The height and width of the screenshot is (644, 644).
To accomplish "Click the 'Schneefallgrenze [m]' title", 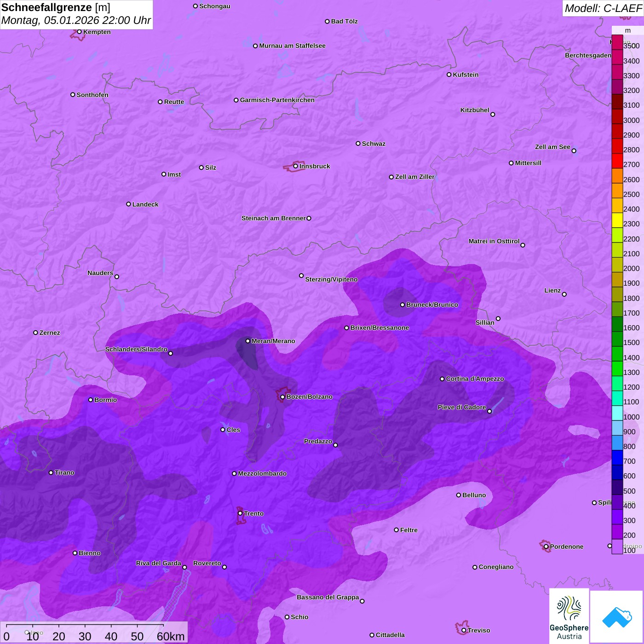I will coord(56,7).
